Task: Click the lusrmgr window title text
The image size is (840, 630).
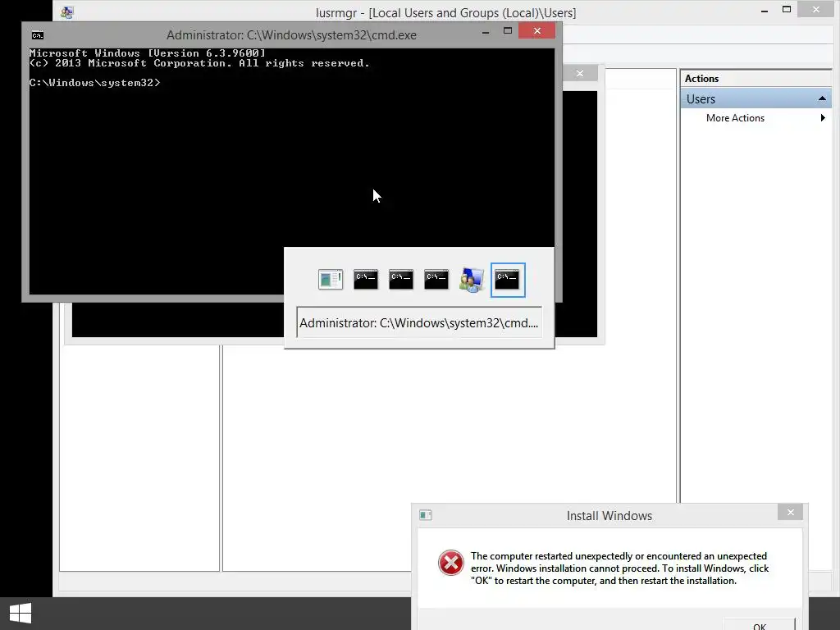Action: [x=445, y=13]
